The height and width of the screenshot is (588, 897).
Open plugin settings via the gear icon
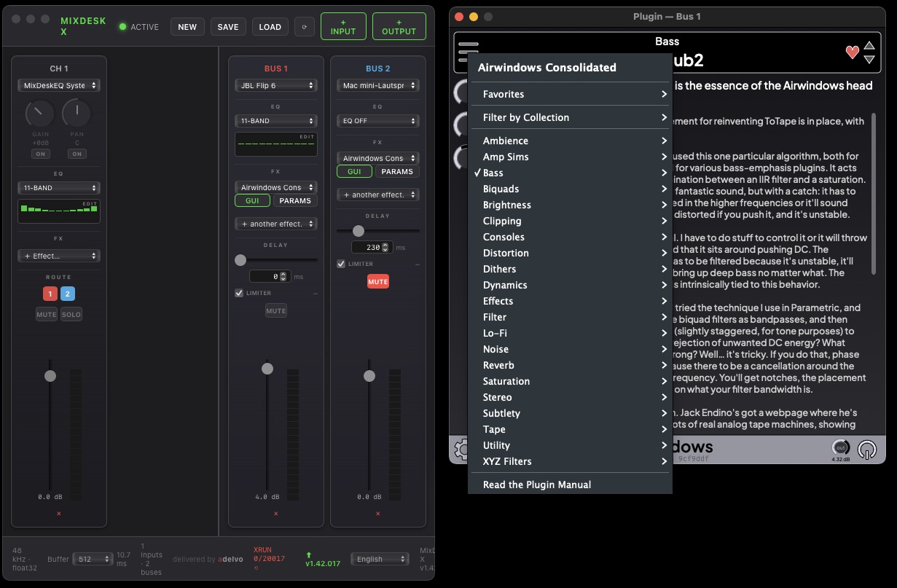click(461, 448)
